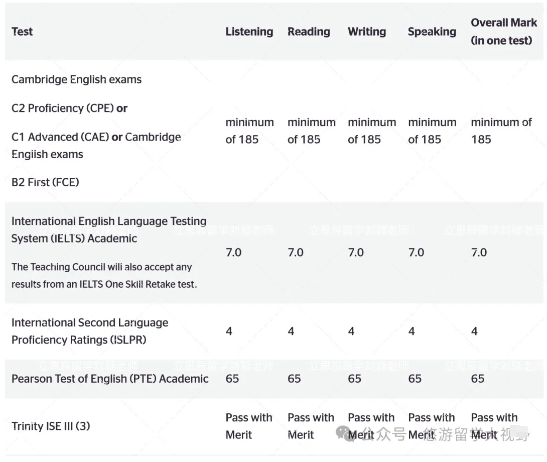547x462 pixels.
Task: Click ISLPR Listening score 4
Action: point(229,331)
